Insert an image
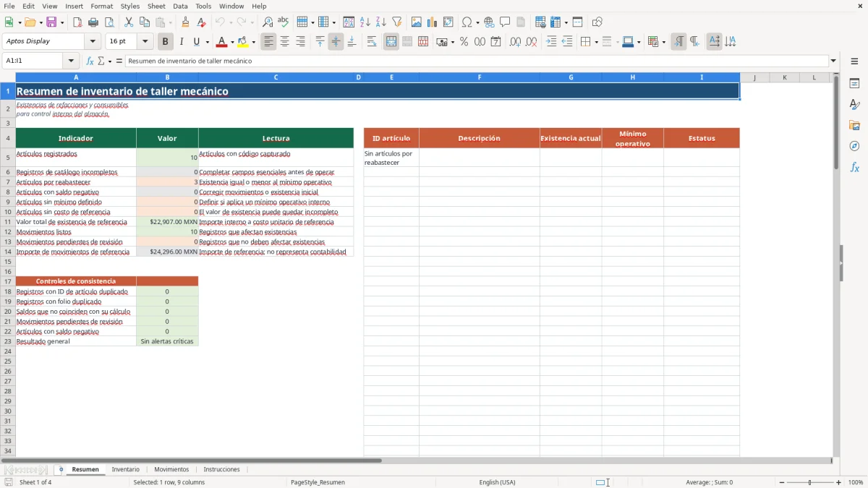868x488 pixels. (417, 22)
